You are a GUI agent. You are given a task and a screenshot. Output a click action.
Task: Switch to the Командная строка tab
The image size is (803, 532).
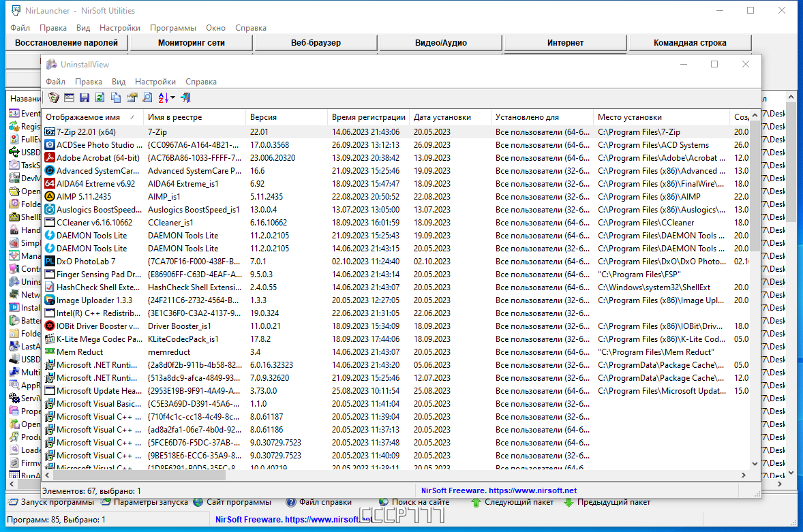point(690,43)
